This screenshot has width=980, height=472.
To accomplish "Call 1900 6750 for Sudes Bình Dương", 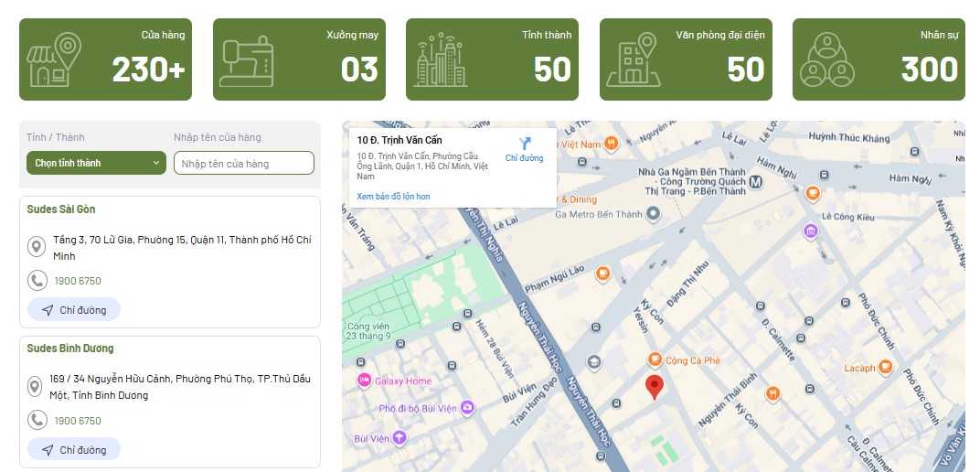I will (x=78, y=421).
